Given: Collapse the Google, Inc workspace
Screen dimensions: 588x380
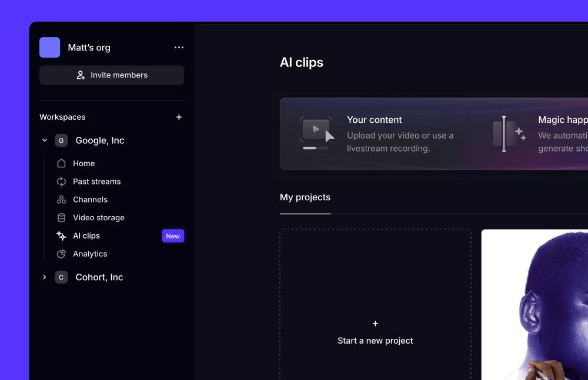Looking at the screenshot, I should pyautogui.click(x=45, y=140).
